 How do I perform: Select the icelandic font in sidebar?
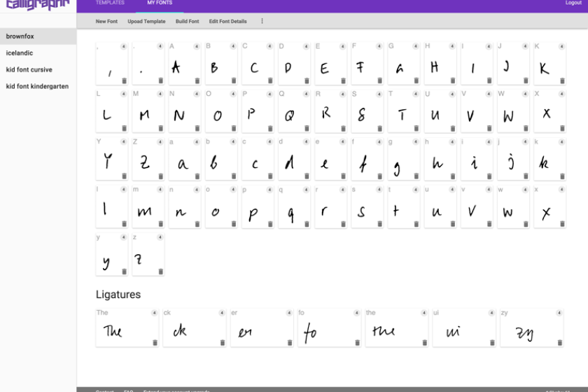click(x=38, y=53)
